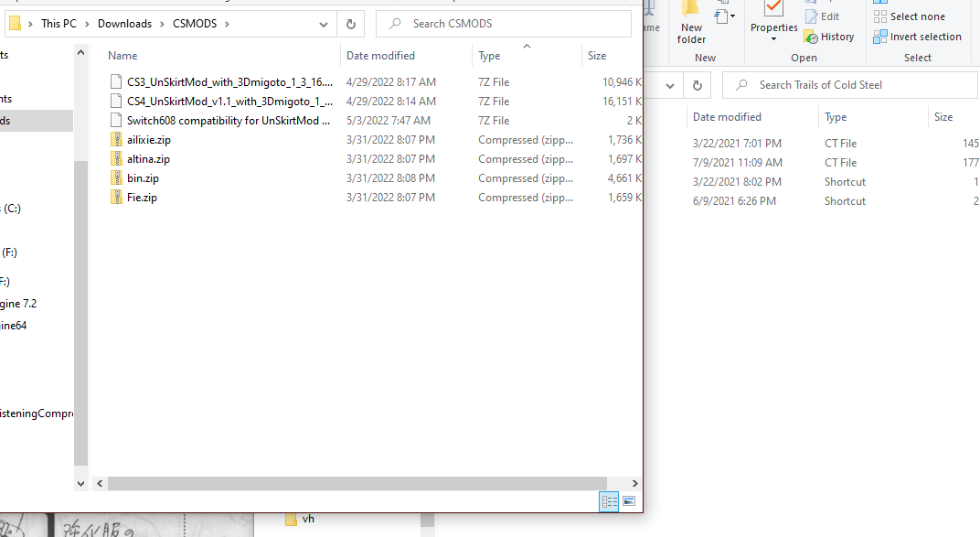Click right arrow of horizontal scrollbar
Image resolution: width=980 pixels, height=537 pixels.
[x=634, y=483]
